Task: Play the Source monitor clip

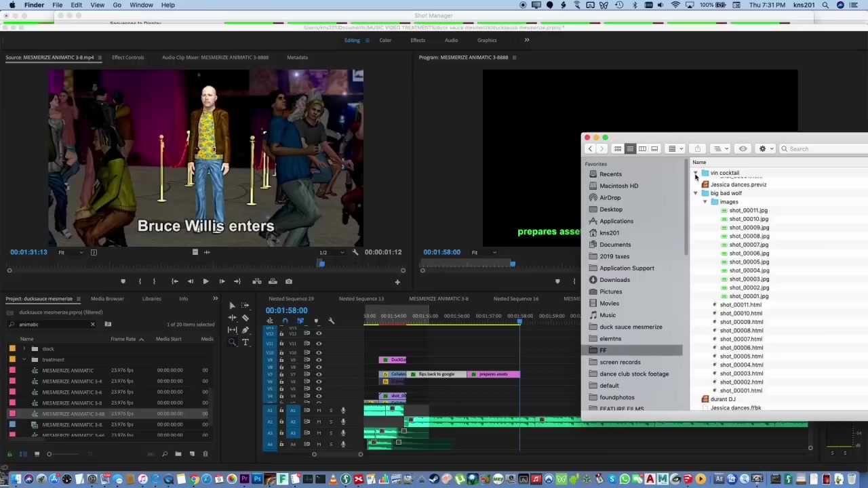Action: coord(205,281)
